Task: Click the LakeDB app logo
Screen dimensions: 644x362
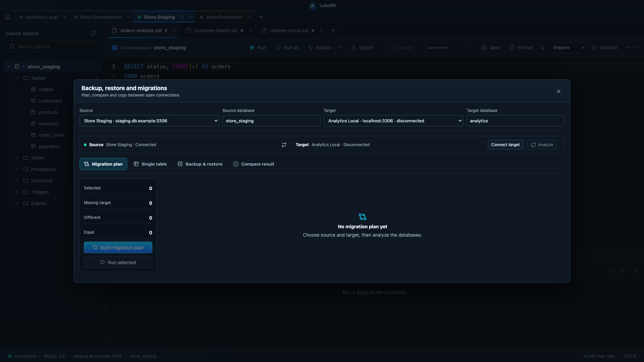Action: [313, 5]
